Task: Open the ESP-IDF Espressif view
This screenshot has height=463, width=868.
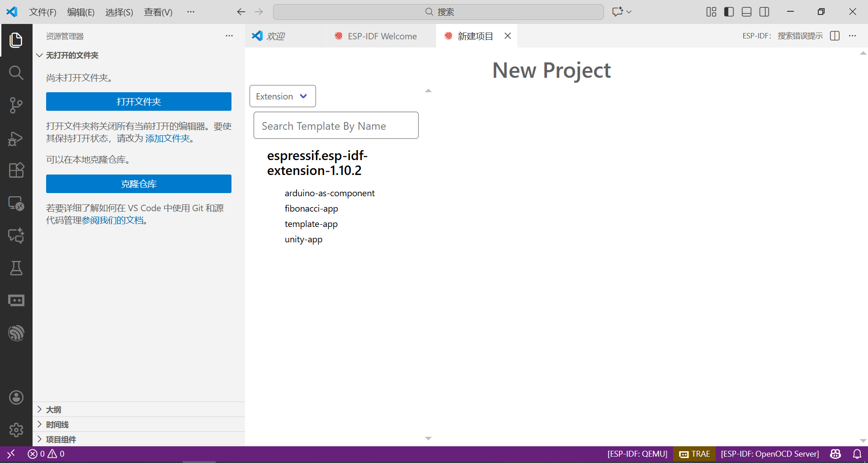Action: click(x=16, y=333)
